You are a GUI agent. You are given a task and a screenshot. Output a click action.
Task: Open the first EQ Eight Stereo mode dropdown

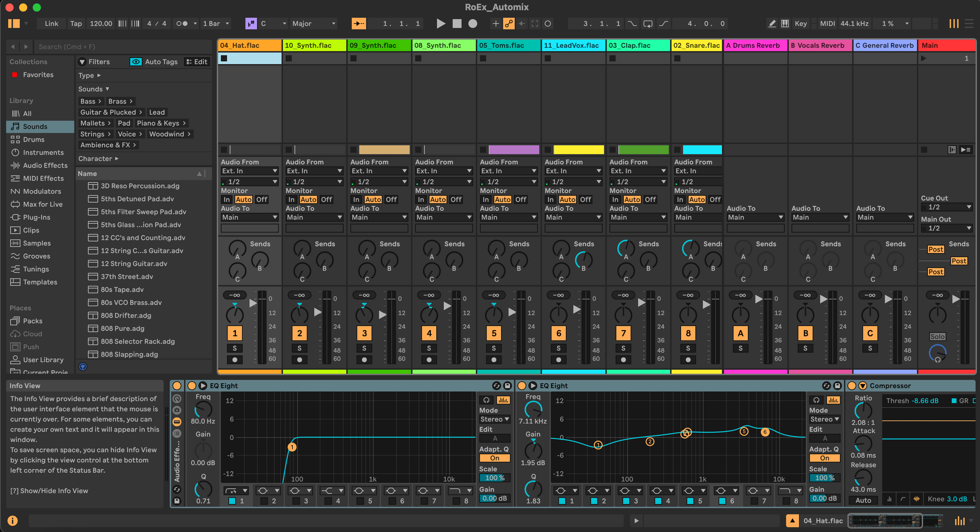click(494, 419)
